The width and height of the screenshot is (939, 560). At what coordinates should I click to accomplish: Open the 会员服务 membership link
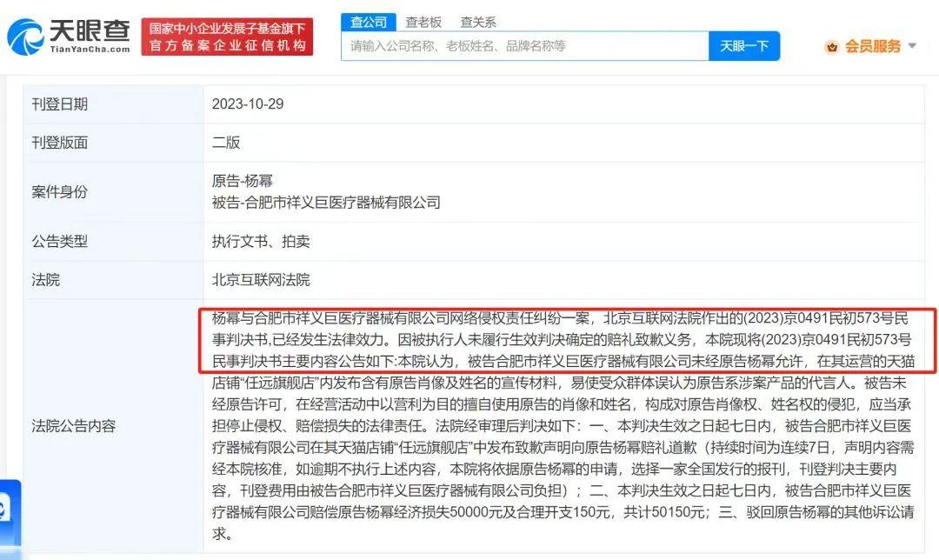click(x=873, y=46)
